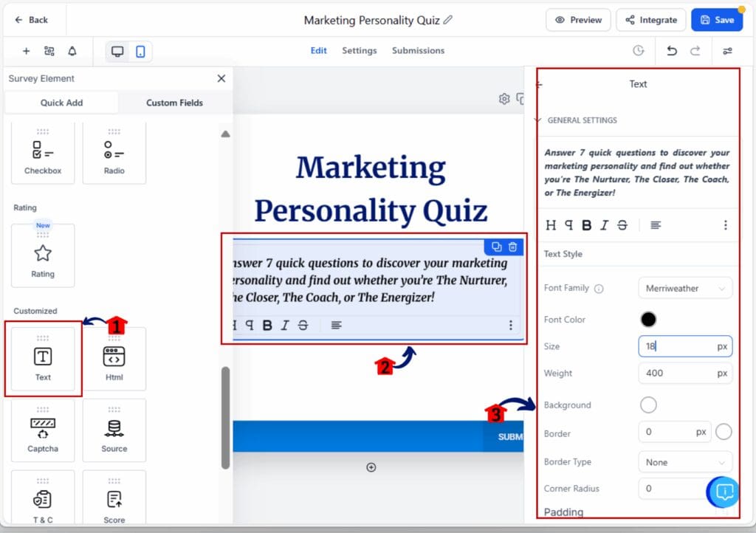Image resolution: width=756 pixels, height=533 pixels.
Task: Duplicate the text block with the copy icon
Action: pos(495,247)
